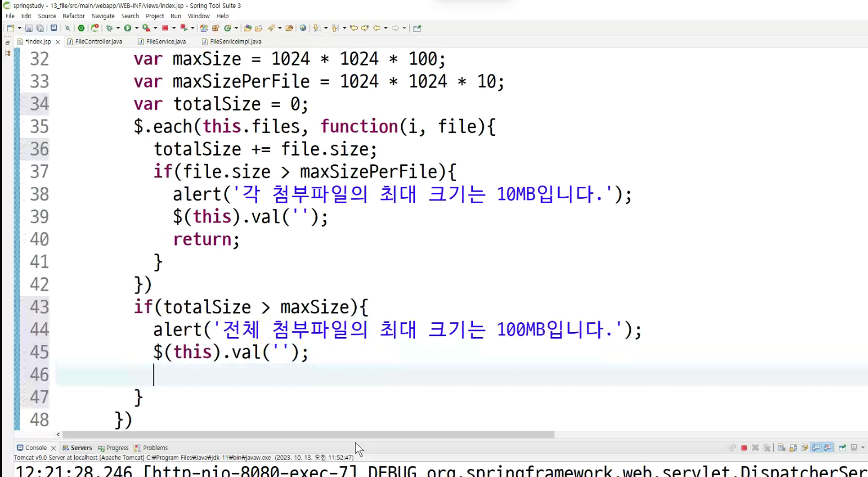Click the Last Edit Location icon

click(353, 28)
